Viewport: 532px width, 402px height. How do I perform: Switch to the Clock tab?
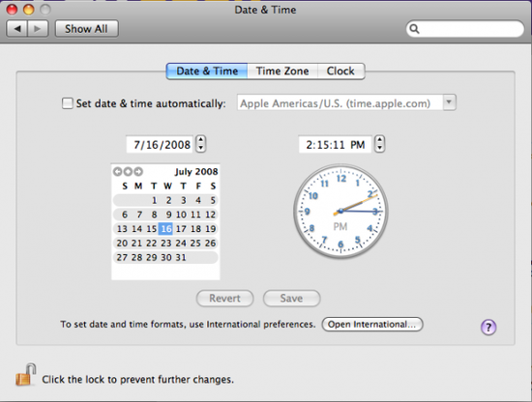(340, 72)
